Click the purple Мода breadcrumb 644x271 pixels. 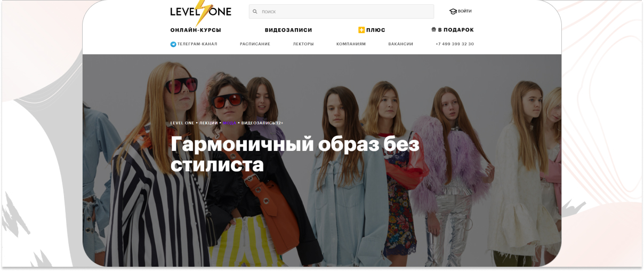(x=229, y=123)
